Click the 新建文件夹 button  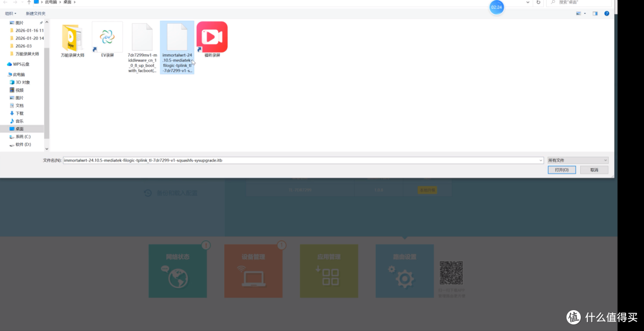click(36, 14)
